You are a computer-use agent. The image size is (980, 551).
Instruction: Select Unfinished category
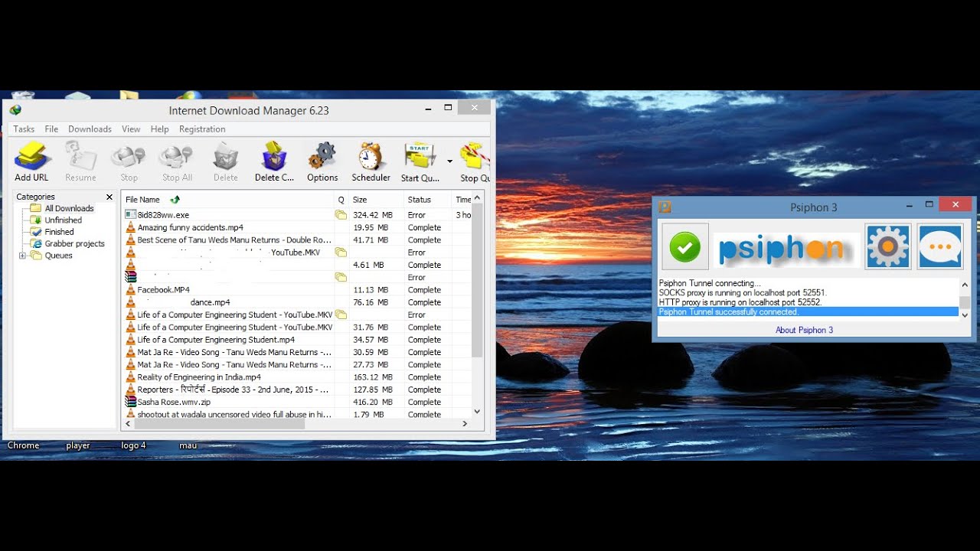[63, 220]
